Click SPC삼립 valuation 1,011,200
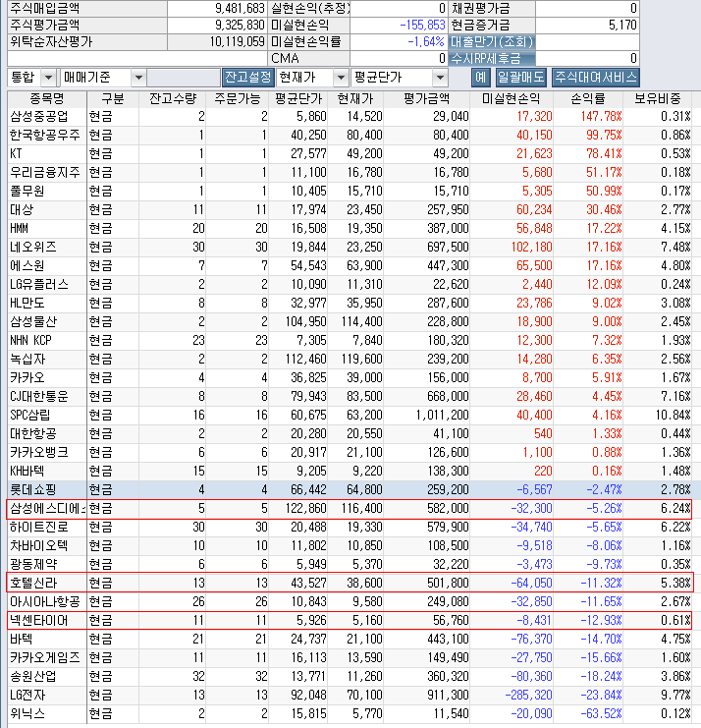 point(442,415)
